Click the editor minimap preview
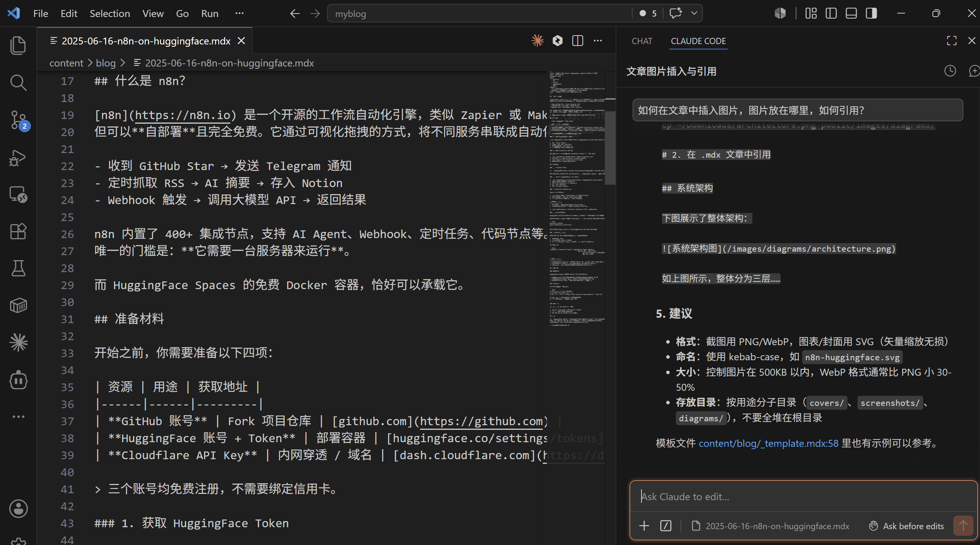The width and height of the screenshot is (980, 545). [577, 199]
